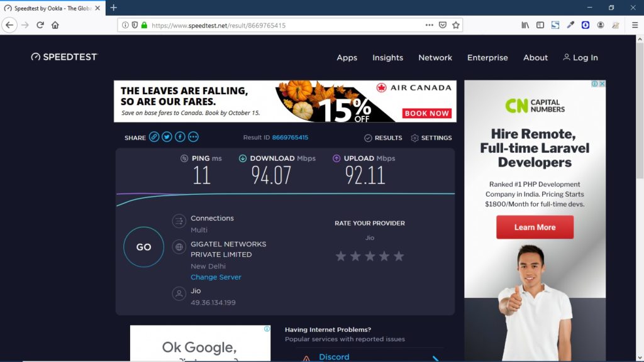Open Firefox sidebar view icon
This screenshot has width=644, height=362.
pyautogui.click(x=540, y=25)
